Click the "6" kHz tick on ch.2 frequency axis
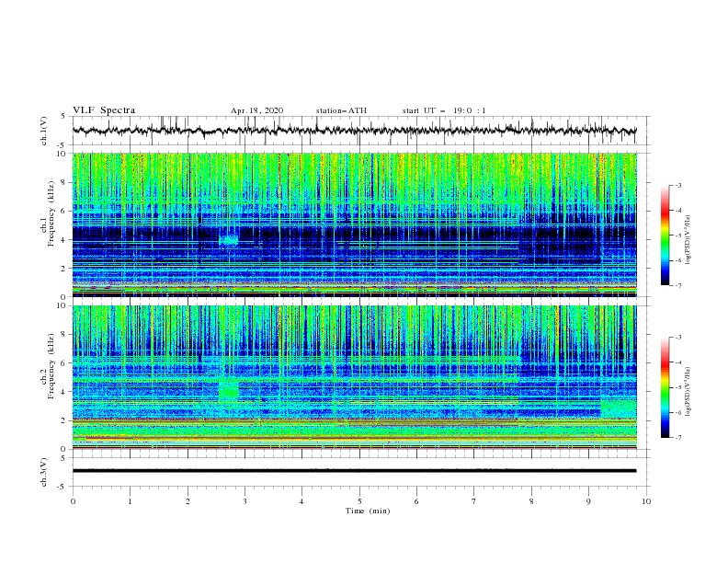 65,363
